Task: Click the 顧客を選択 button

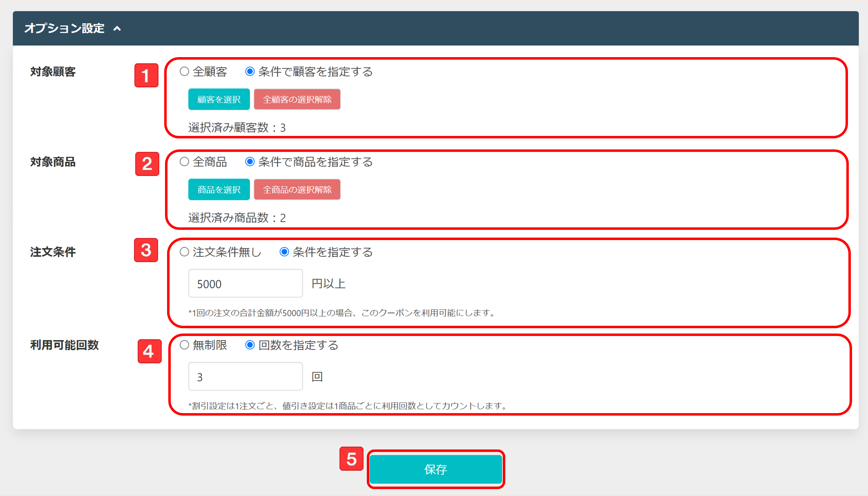Action: 219,99
